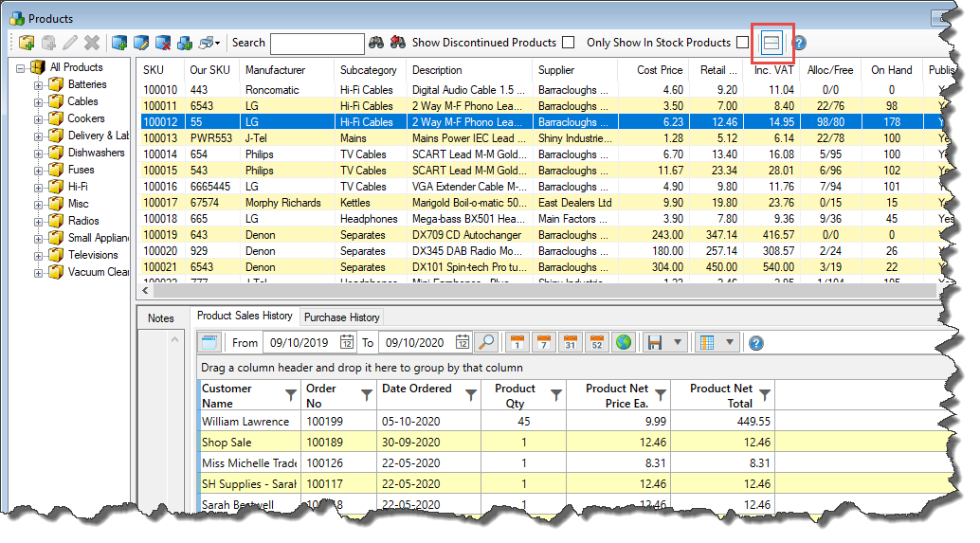980x543 pixels.
Task: Switch to the Purchase History tab
Action: [x=341, y=317]
